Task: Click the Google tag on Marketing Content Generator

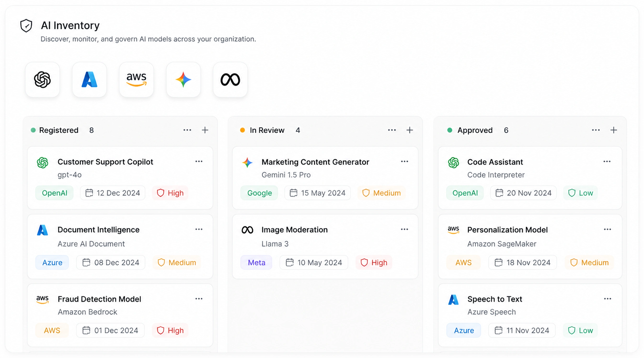Action: tap(259, 193)
